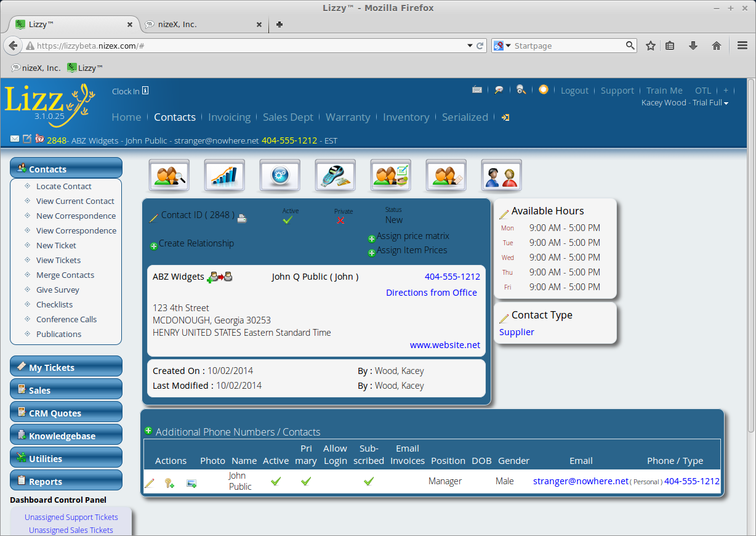
Task: Toggle the Private red X status
Action: pos(341,221)
